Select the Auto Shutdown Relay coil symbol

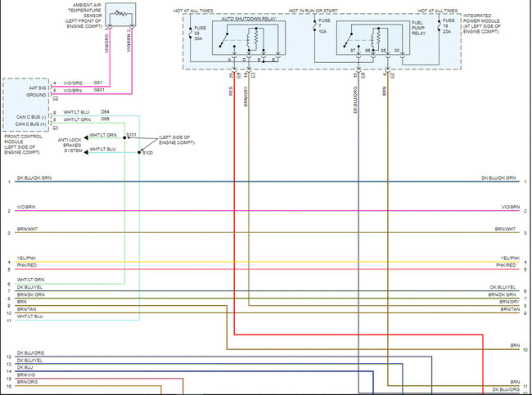[x=252, y=39]
